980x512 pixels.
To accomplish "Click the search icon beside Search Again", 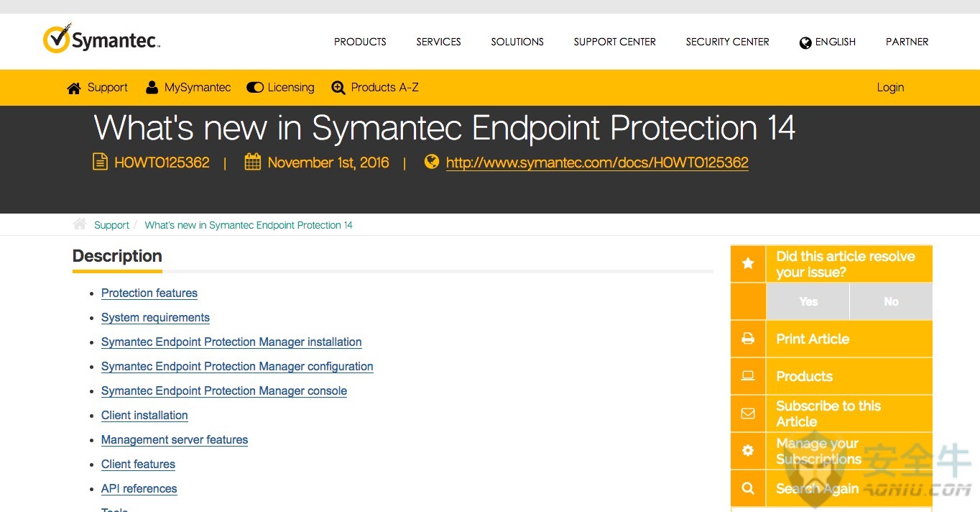I will coord(748,488).
